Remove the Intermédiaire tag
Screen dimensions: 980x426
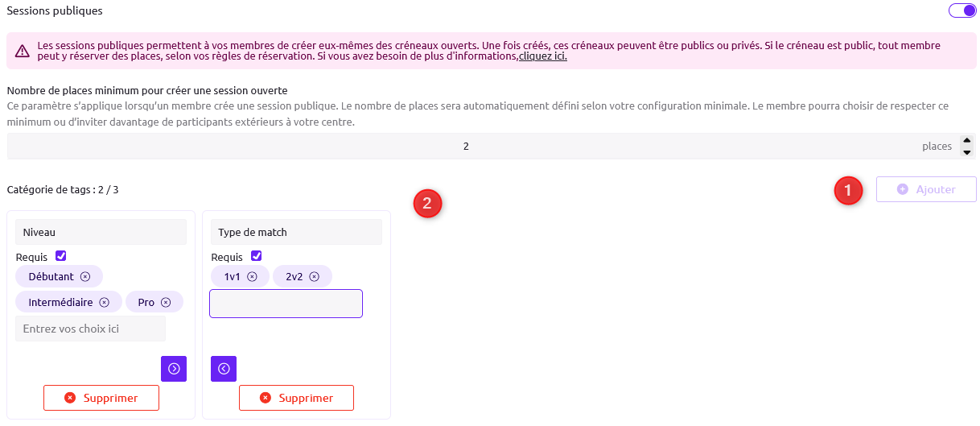pos(104,303)
